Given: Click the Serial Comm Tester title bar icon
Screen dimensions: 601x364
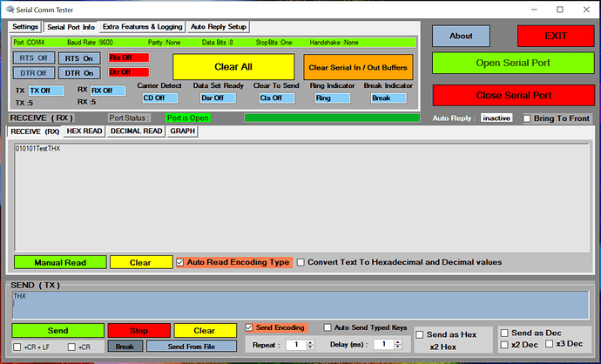Looking at the screenshot, I should click(10, 10).
